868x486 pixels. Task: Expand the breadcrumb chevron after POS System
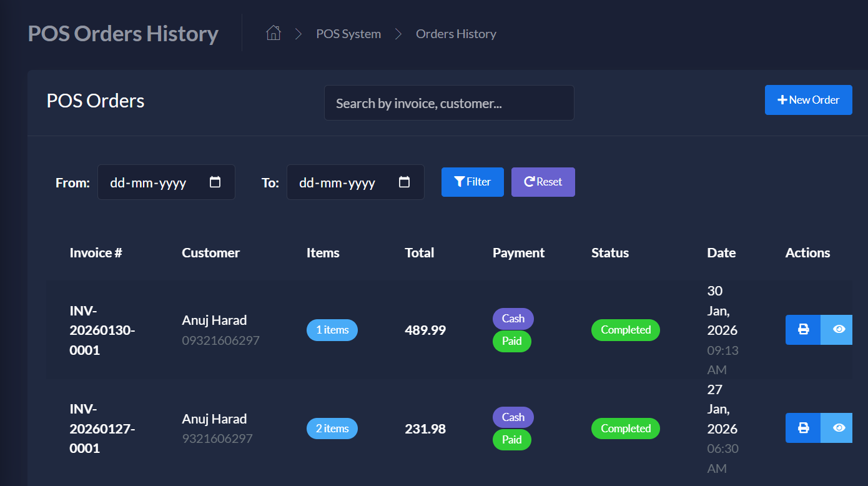click(x=398, y=34)
